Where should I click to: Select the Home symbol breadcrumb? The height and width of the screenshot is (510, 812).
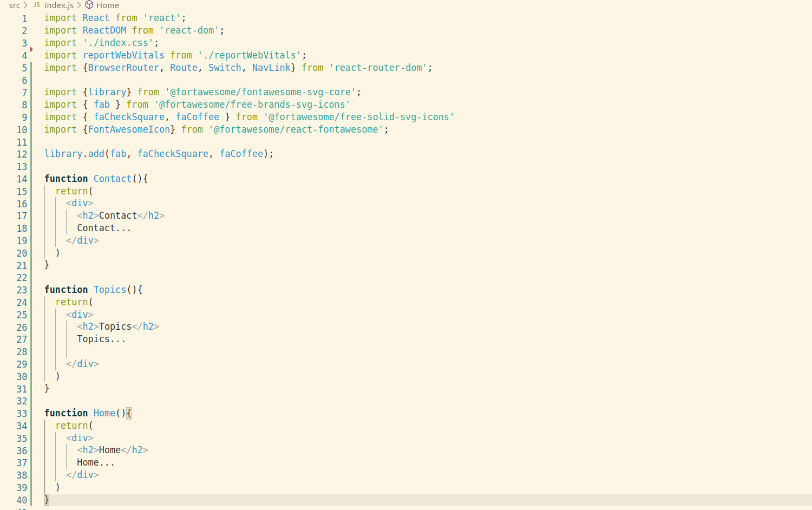point(108,5)
